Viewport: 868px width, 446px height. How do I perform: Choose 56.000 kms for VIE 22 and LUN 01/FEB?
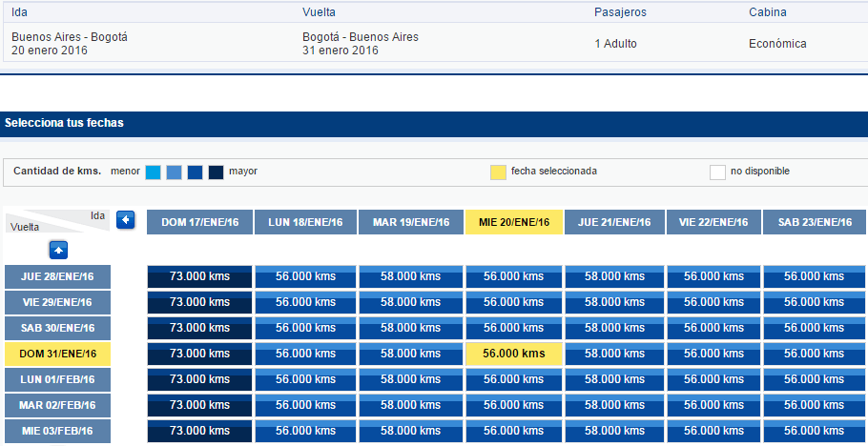tap(713, 379)
